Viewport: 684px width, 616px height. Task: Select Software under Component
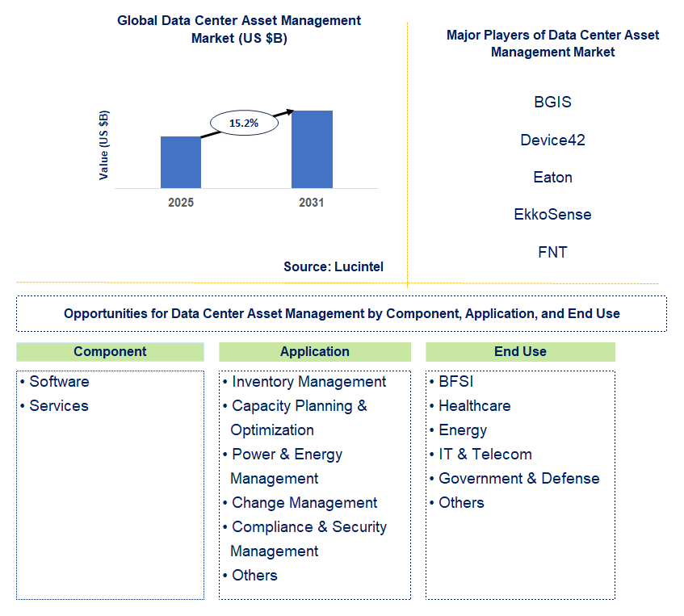coord(59,382)
